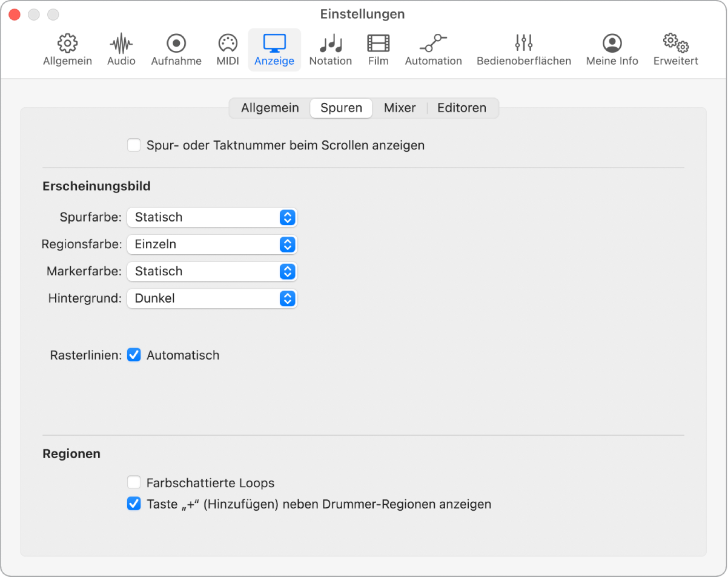Screen dimensions: 728x578
Task: Open the Hintergrund dropdown
Action: tap(212, 298)
